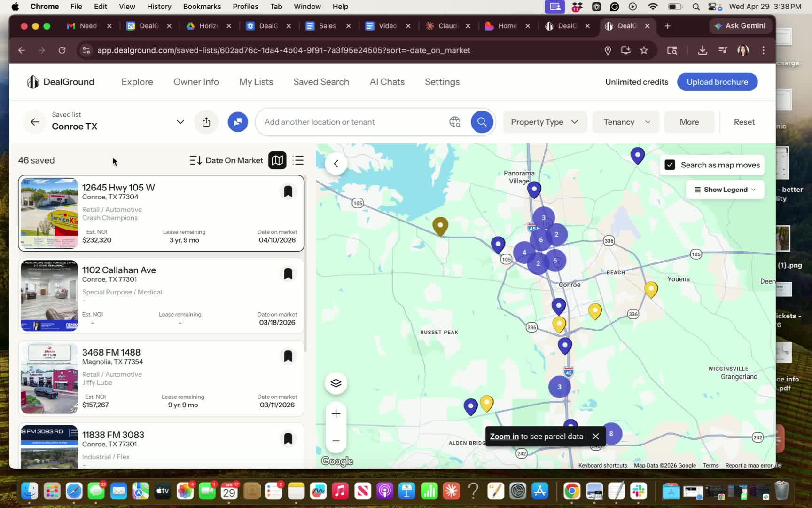Switch to map view icon

click(x=277, y=160)
